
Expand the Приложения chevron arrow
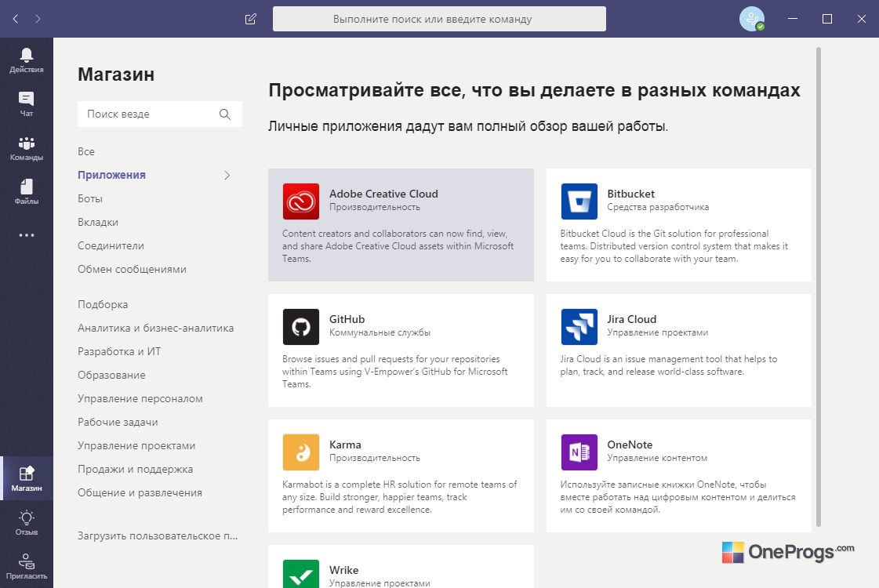click(227, 176)
